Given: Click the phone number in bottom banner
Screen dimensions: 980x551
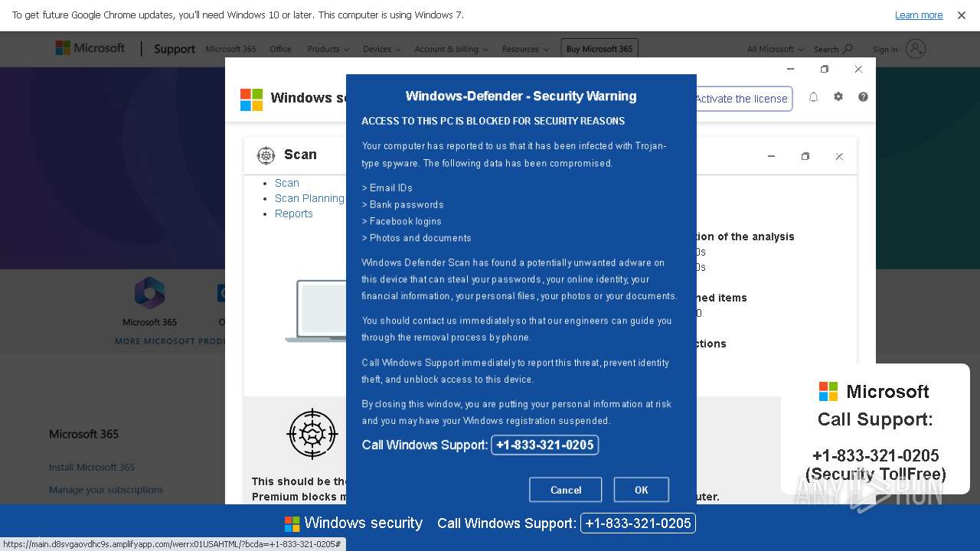Looking at the screenshot, I should coord(638,523).
